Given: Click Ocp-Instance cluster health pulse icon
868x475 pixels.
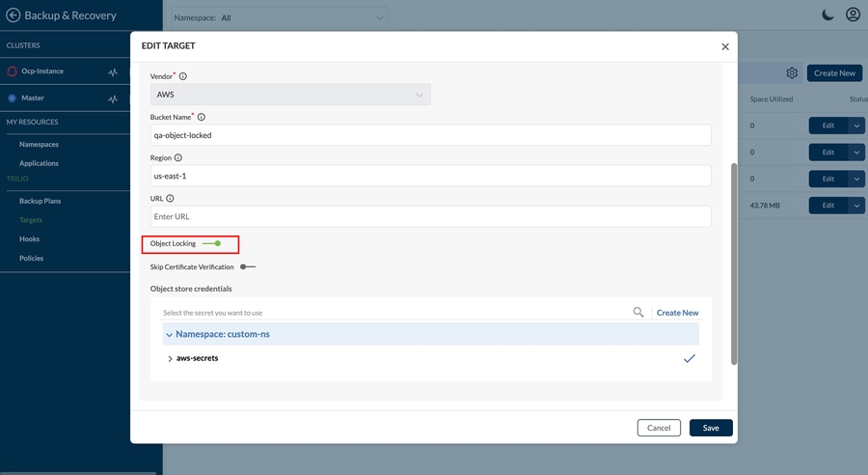Looking at the screenshot, I should [113, 72].
